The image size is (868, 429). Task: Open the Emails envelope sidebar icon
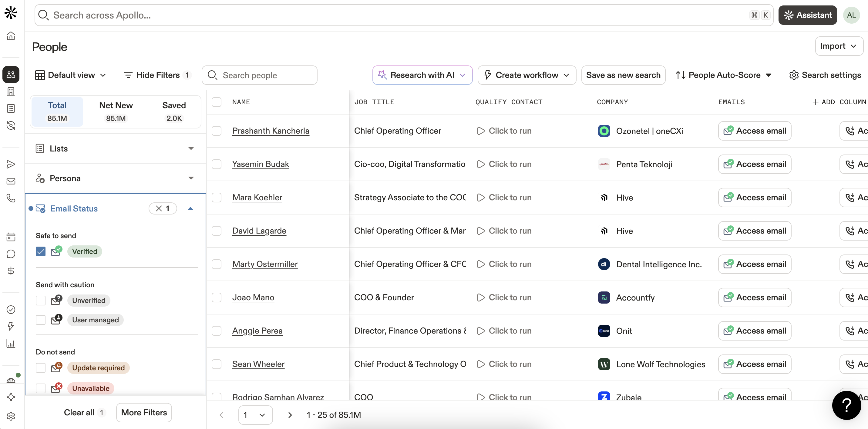pos(11,181)
